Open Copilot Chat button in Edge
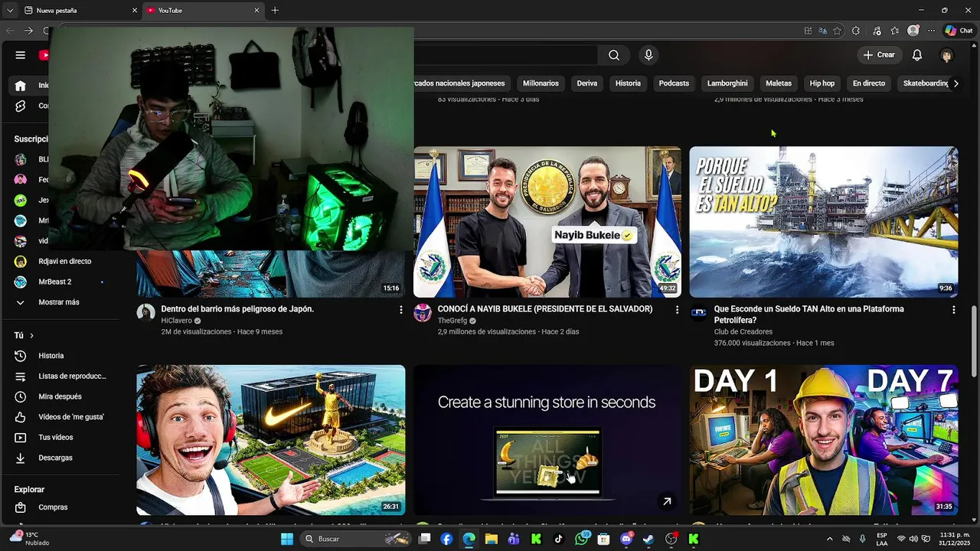 click(x=959, y=31)
